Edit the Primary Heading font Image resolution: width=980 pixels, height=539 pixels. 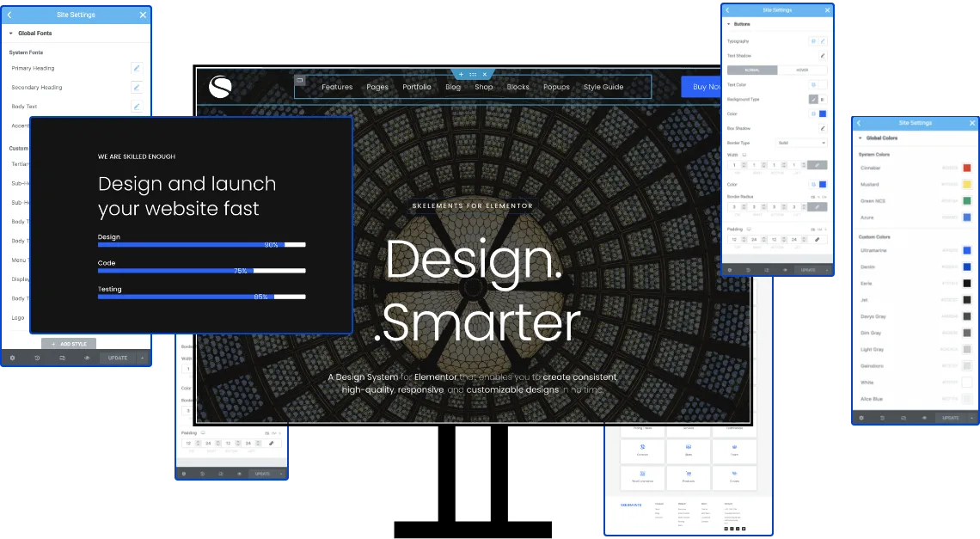tap(136, 68)
